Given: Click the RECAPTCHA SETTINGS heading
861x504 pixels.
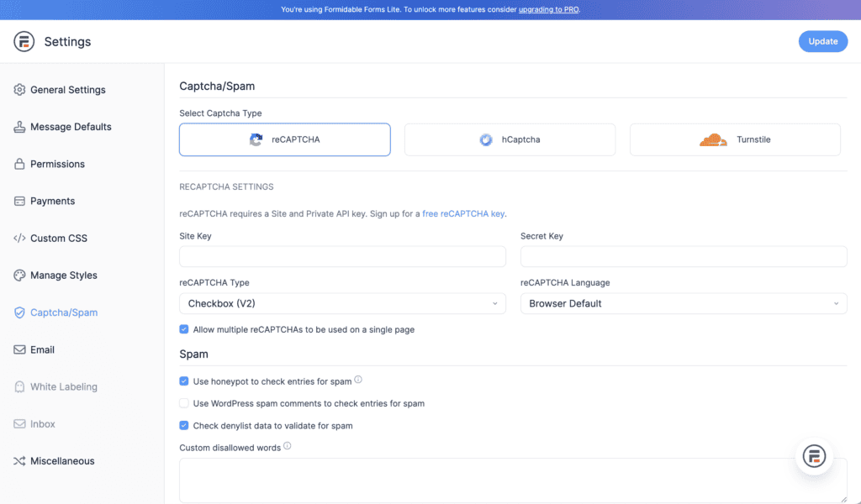Looking at the screenshot, I should [226, 186].
